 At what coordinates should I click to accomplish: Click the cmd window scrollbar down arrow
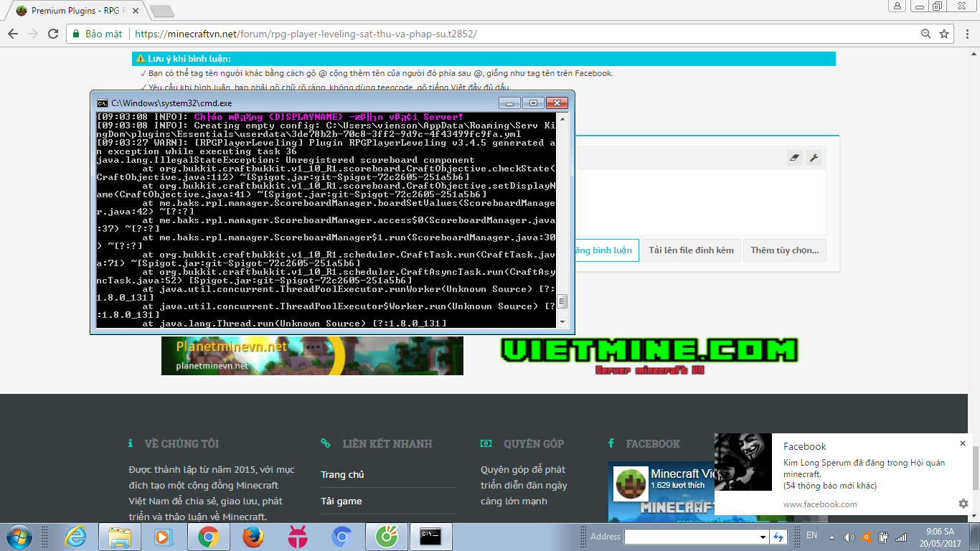point(562,321)
